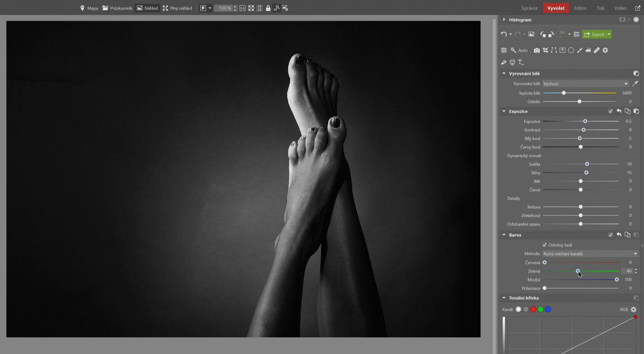Select the crop tool icon

click(x=545, y=50)
